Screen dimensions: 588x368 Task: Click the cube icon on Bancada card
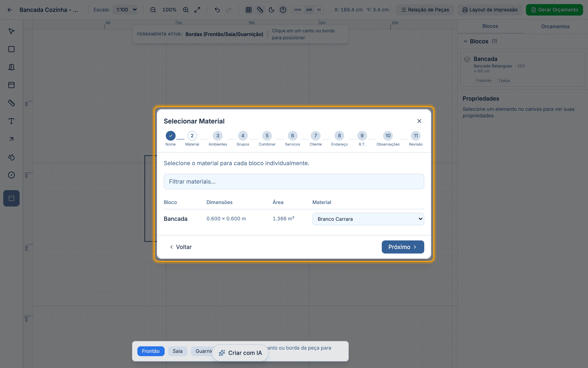click(x=467, y=59)
